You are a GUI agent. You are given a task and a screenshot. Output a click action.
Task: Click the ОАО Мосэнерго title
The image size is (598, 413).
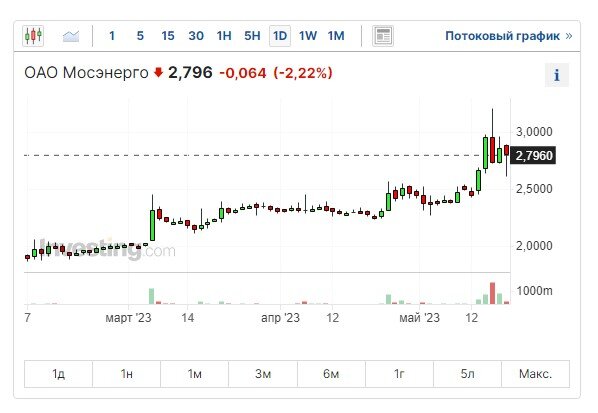(x=86, y=72)
